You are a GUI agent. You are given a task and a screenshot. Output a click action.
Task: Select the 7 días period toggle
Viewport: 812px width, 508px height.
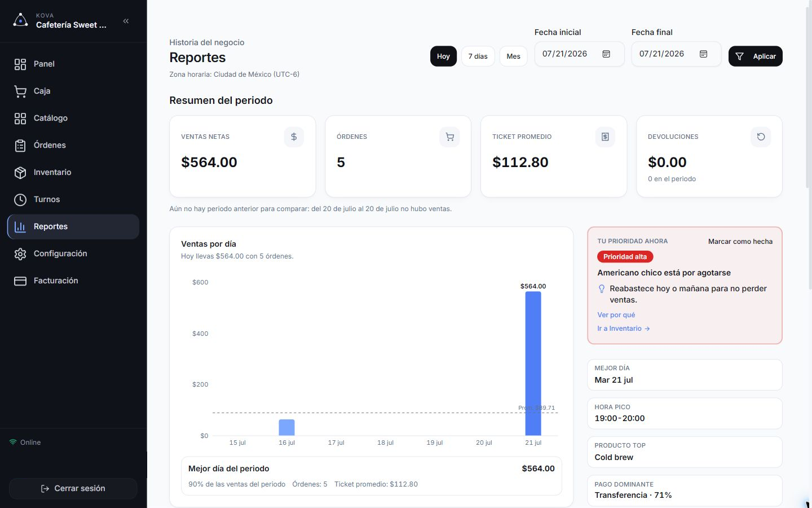coord(478,56)
